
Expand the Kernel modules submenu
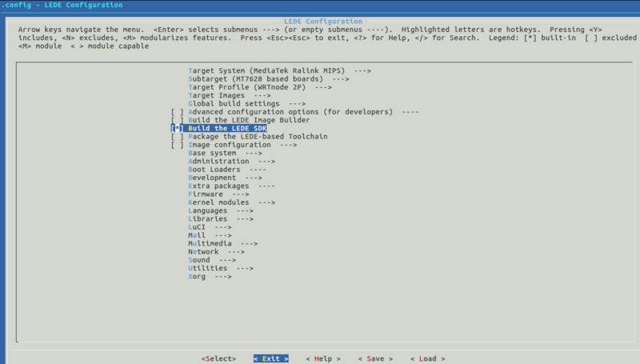[231, 202]
